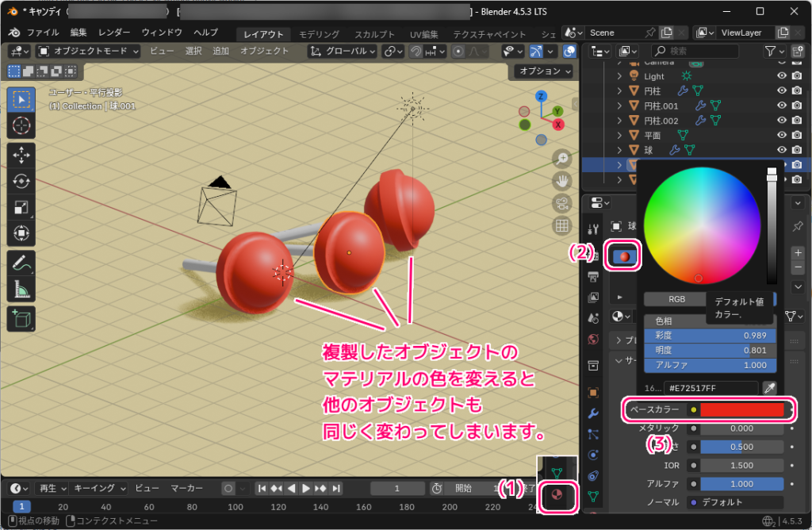Toggle viewport visibility of 円柱.001
The image size is (812, 530).
point(782,106)
